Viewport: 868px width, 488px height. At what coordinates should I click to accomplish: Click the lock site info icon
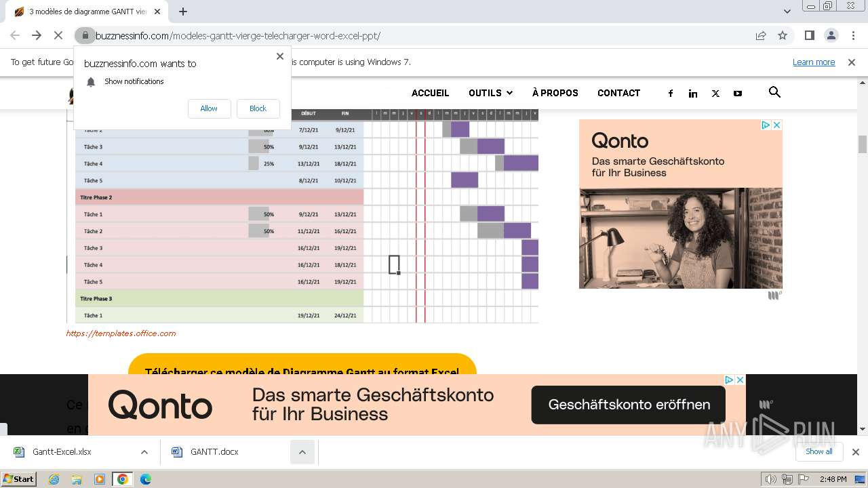click(x=84, y=35)
